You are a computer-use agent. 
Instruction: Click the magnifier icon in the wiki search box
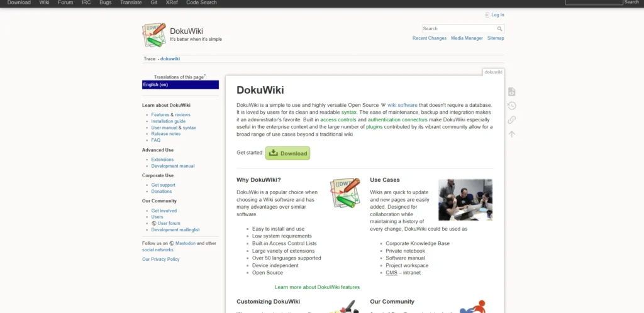coord(499,29)
